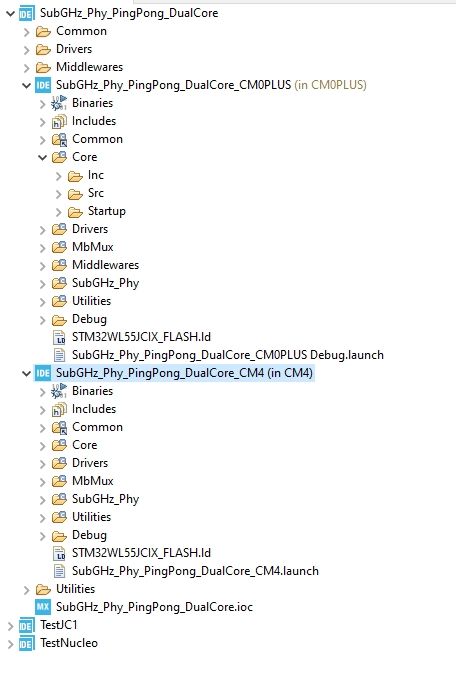Expand the top-level Middlewares folder
Image resolution: width=456 pixels, height=692 pixels.
[26, 68]
